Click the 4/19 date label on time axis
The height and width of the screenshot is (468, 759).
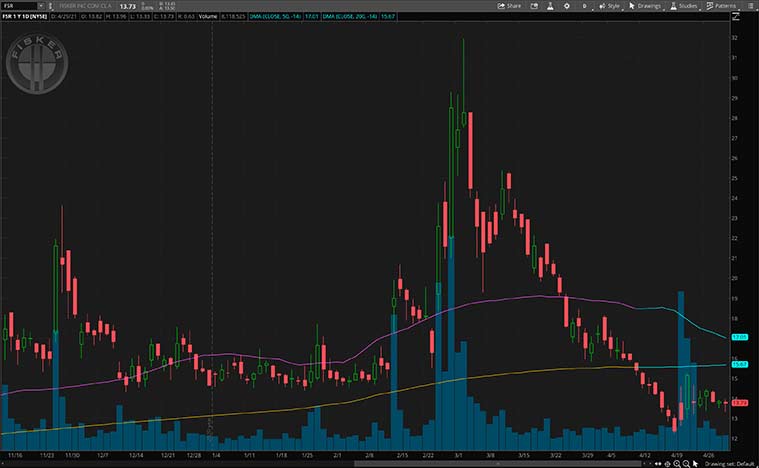tap(677, 455)
